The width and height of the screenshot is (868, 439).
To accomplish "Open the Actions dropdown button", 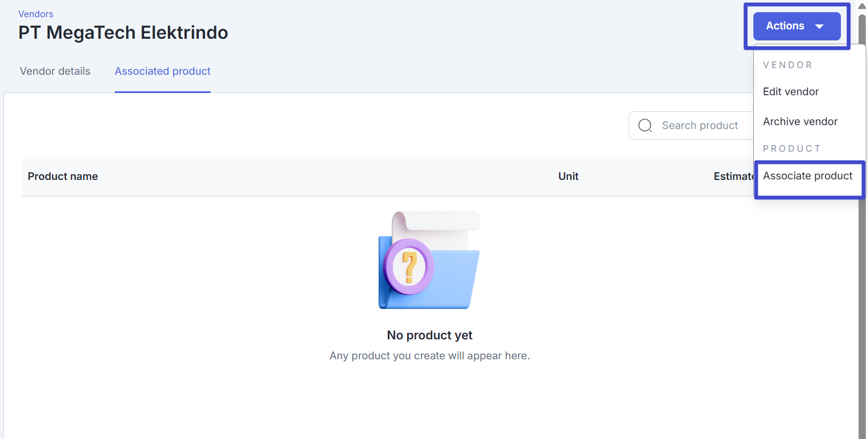I will tap(796, 26).
